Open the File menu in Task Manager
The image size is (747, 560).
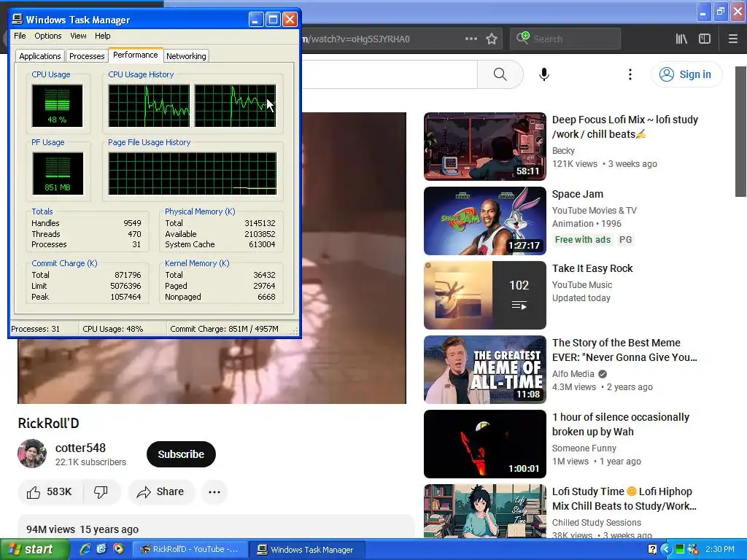(x=20, y=36)
